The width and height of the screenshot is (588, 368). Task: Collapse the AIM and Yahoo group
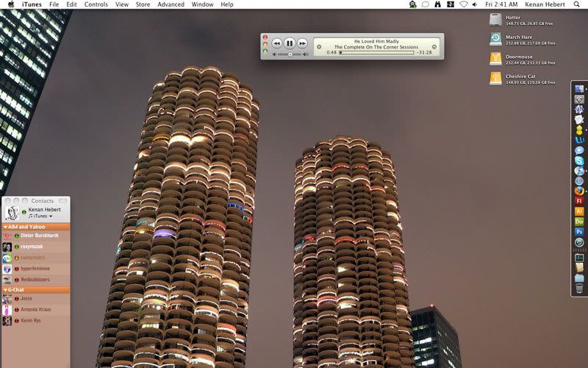6,227
